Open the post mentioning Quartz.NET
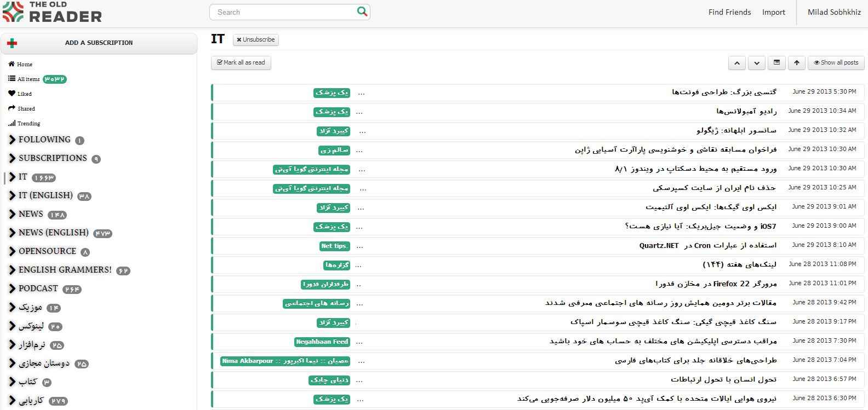868x410 pixels. pyautogui.click(x=708, y=246)
